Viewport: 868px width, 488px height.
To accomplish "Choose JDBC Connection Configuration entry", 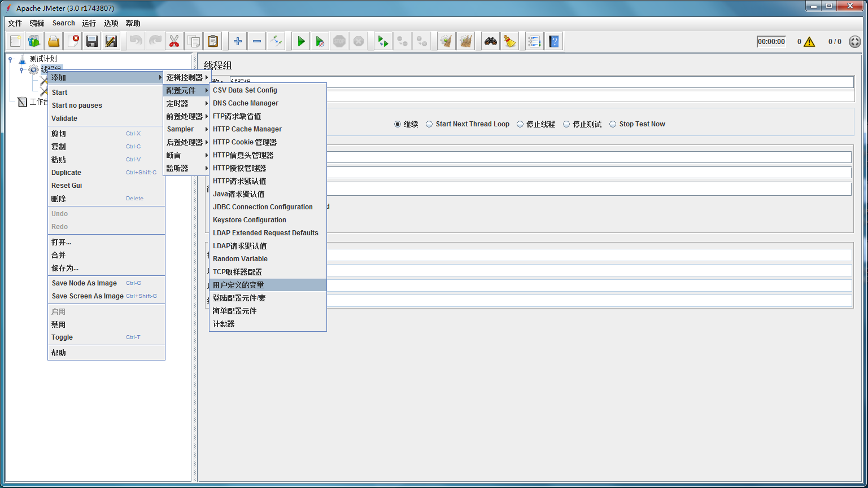I will pos(268,207).
